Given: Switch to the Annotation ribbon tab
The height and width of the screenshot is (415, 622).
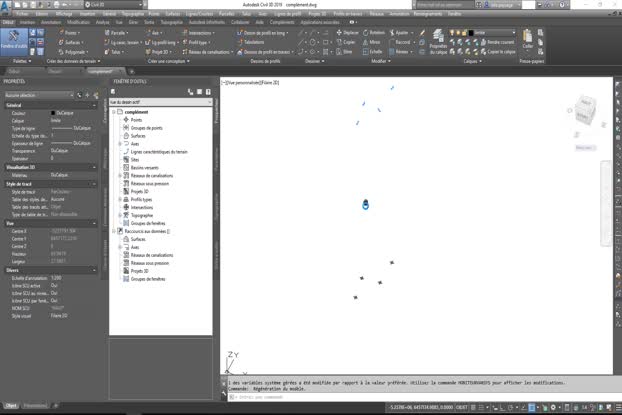Looking at the screenshot, I should point(50,22).
